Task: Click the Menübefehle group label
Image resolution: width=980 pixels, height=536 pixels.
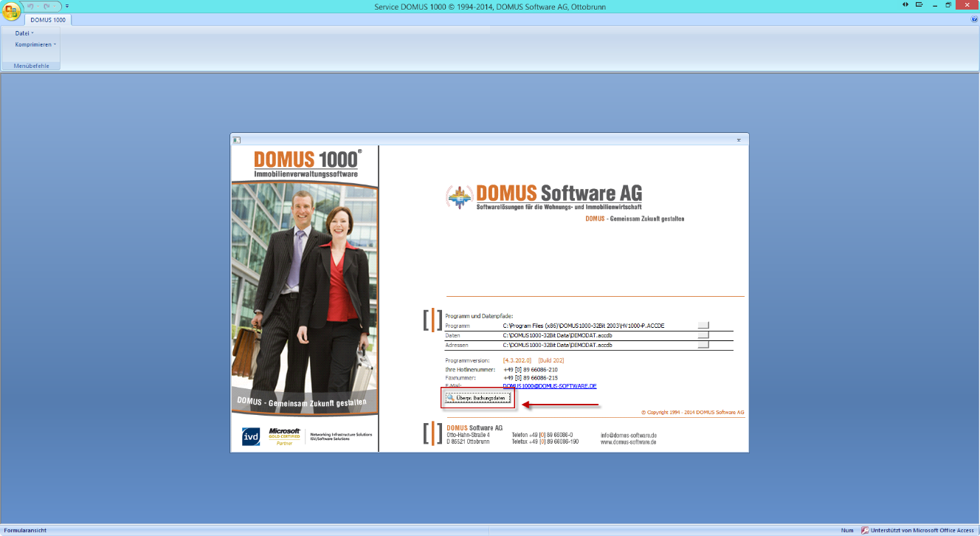Action: point(32,66)
